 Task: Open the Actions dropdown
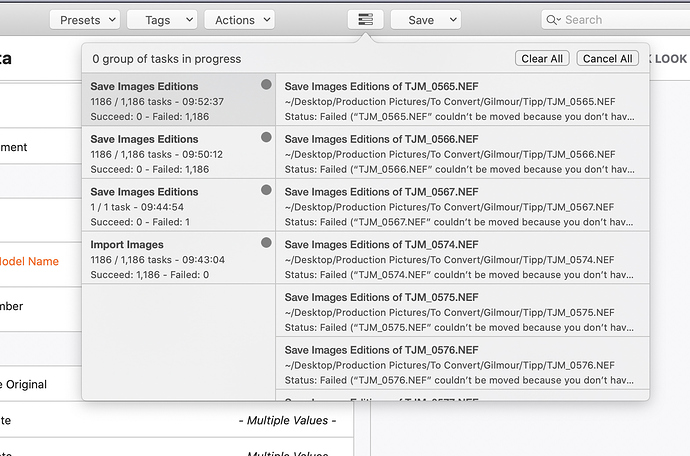tap(239, 20)
